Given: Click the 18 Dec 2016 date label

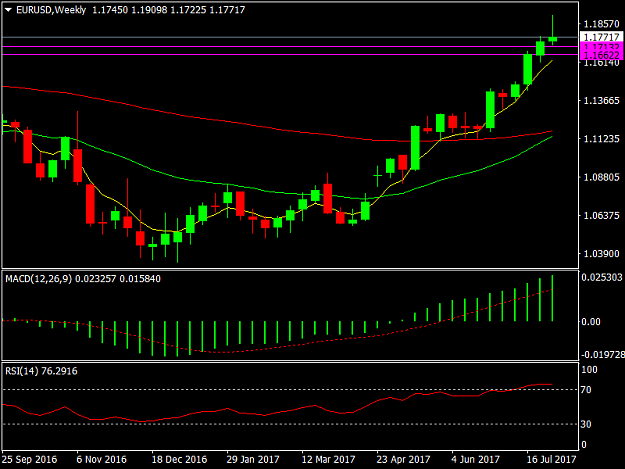Looking at the screenshot, I should tap(179, 459).
